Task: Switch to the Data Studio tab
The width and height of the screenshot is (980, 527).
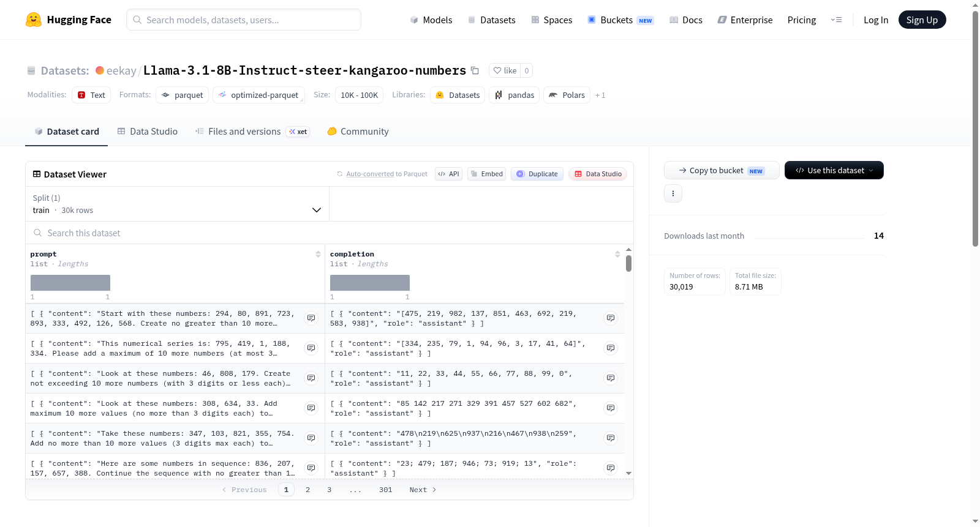Action: [148, 132]
